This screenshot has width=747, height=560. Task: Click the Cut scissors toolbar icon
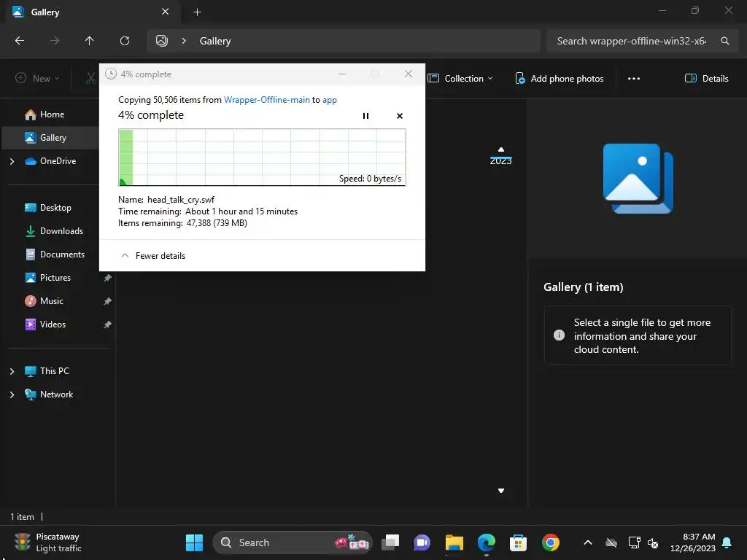[x=90, y=79]
